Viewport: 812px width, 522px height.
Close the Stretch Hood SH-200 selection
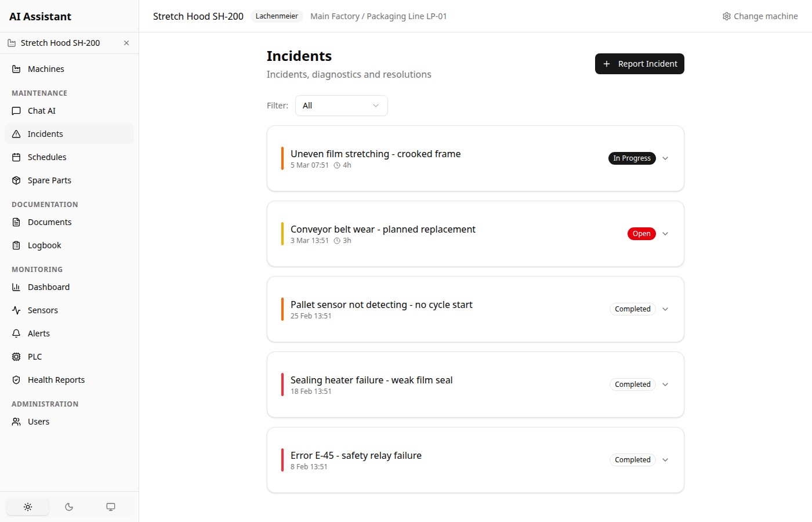point(126,42)
